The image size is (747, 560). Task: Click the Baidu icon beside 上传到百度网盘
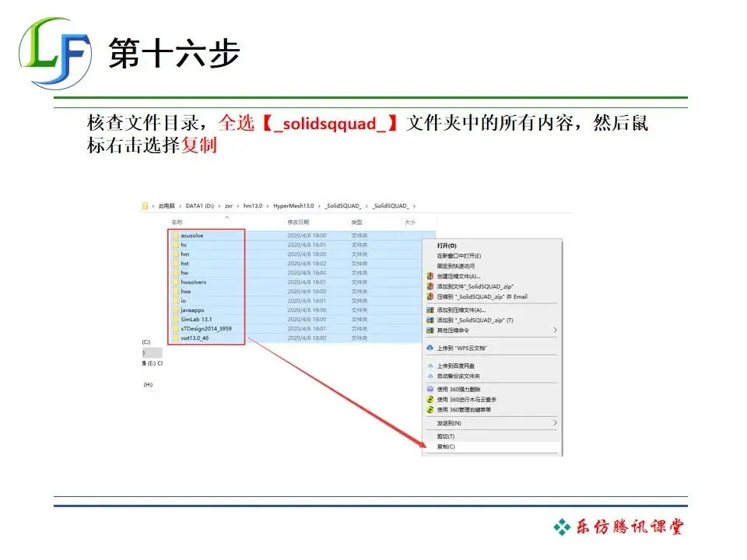pos(430,366)
